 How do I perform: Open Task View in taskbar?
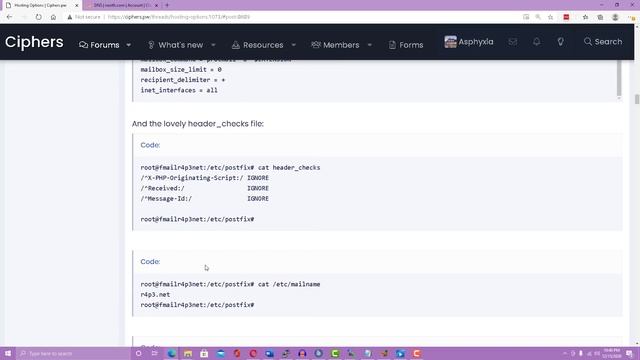pyautogui.click(x=155, y=353)
